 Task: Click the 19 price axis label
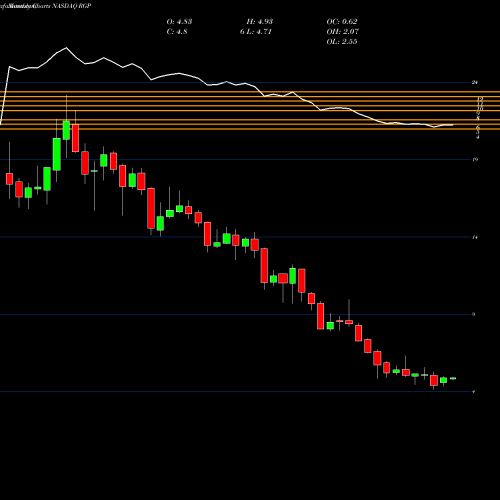click(x=475, y=160)
